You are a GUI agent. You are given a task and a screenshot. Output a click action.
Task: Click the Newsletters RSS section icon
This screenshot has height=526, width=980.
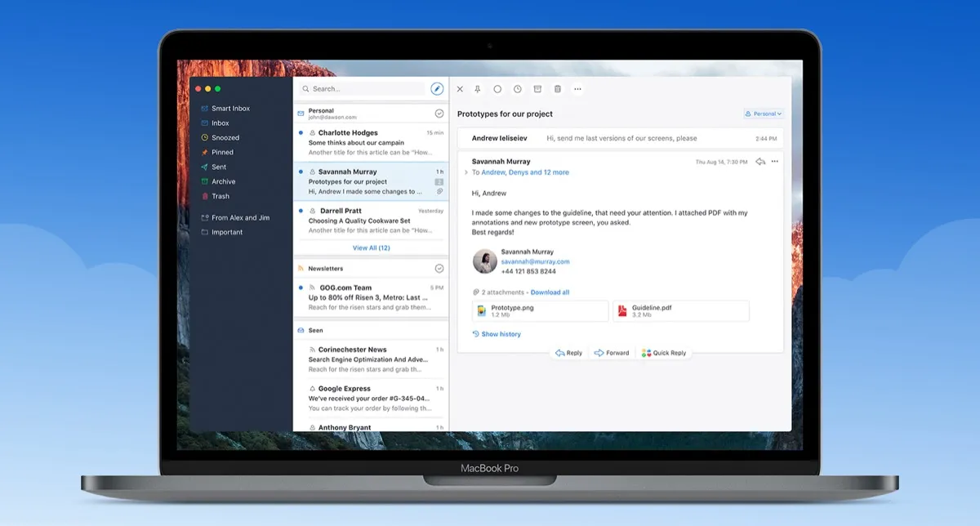click(301, 269)
